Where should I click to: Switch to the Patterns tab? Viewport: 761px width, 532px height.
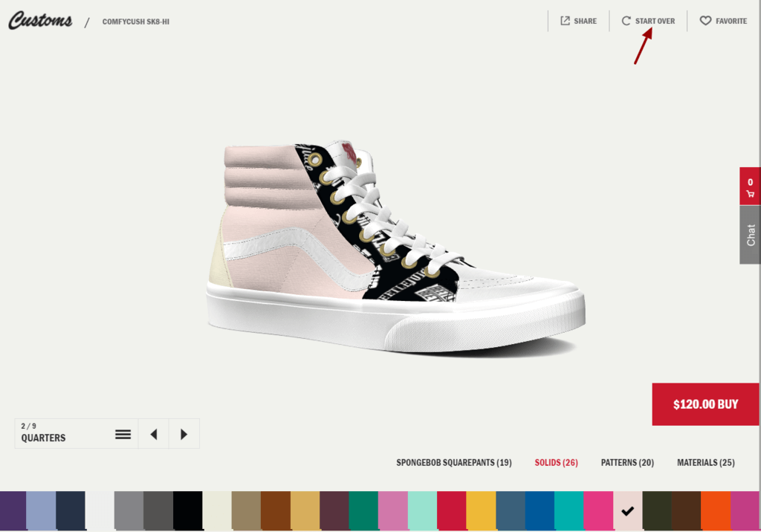627,462
